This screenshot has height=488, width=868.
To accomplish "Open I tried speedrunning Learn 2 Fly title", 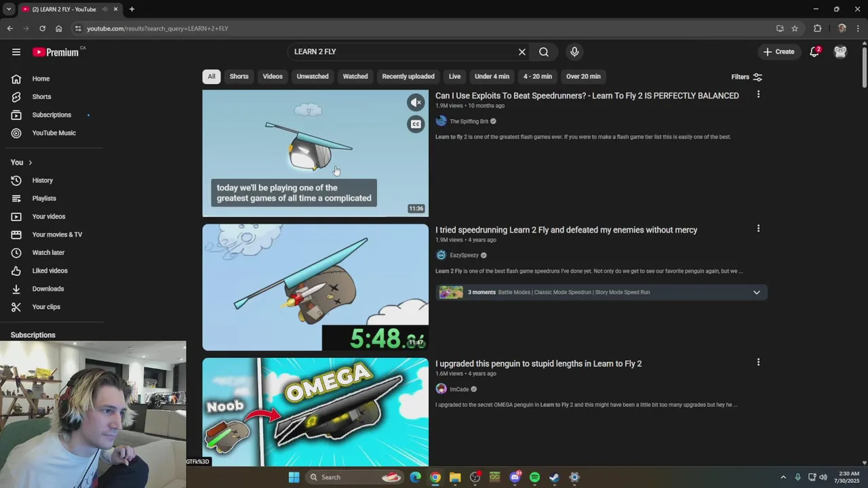I will tap(566, 230).
